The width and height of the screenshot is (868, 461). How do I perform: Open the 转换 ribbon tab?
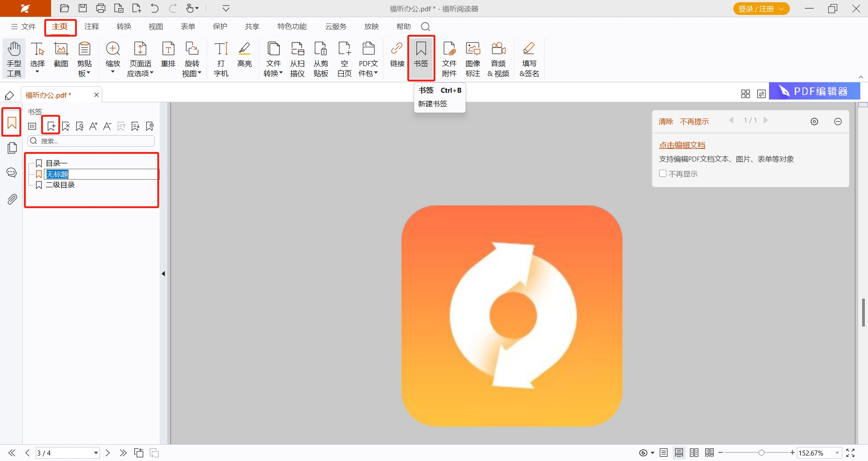coord(124,27)
